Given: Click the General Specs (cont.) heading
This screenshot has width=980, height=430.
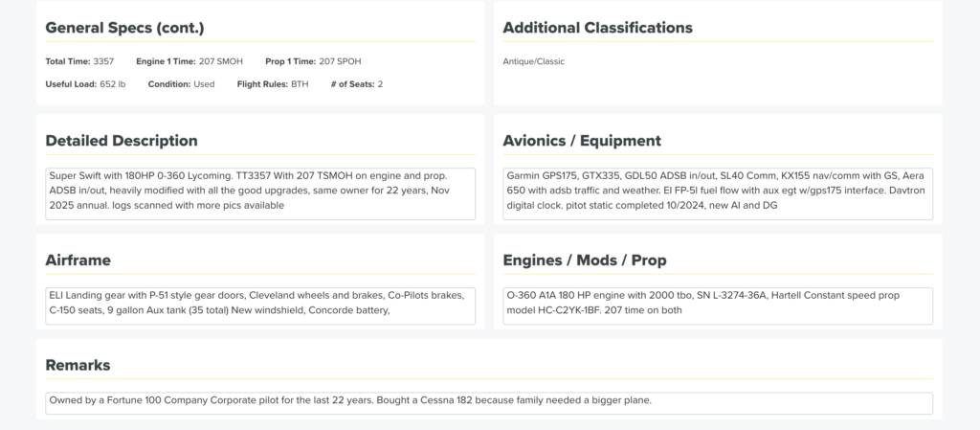Looking at the screenshot, I should [x=124, y=28].
